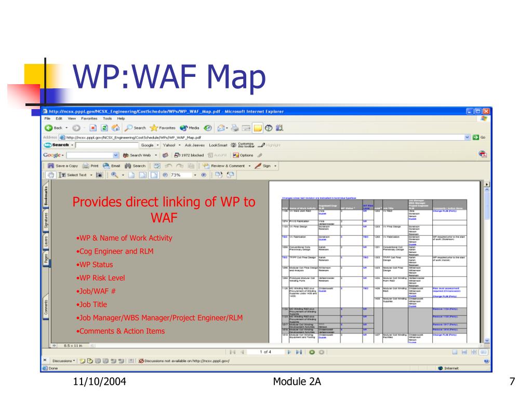Click the Rotate Clockwise icon
This screenshot has width=532, height=399.
tap(219, 175)
